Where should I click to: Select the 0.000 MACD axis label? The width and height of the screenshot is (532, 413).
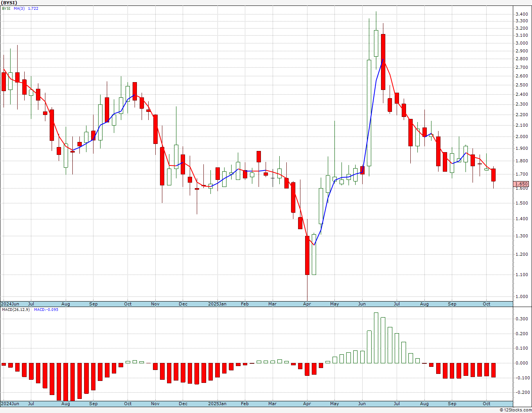click(x=521, y=363)
